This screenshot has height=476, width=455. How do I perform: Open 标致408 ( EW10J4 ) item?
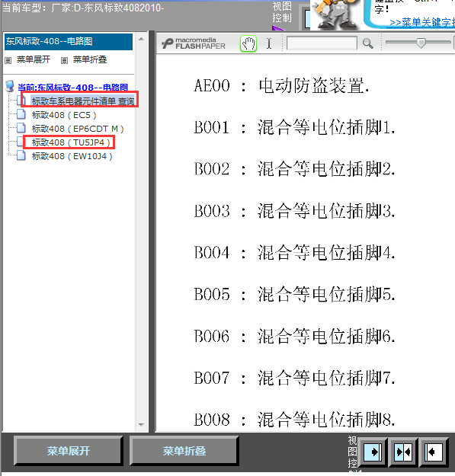click(72, 156)
